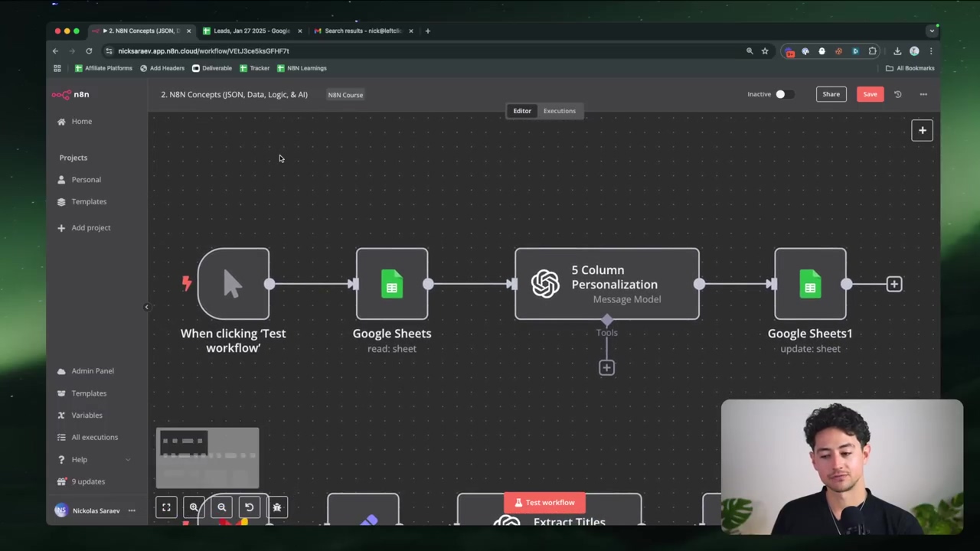Click the fit-to-view canvas button
The width and height of the screenshot is (980, 551).
[x=166, y=507]
